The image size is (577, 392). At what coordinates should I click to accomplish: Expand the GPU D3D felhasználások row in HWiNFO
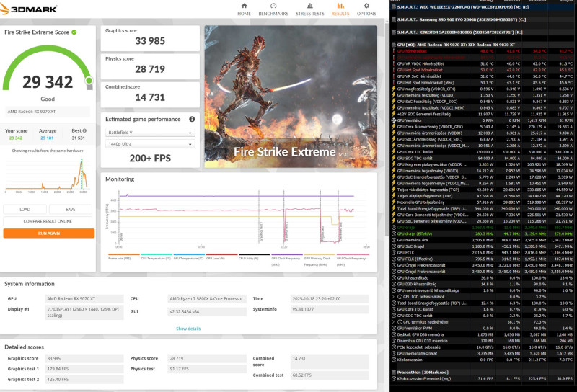tap(393, 296)
